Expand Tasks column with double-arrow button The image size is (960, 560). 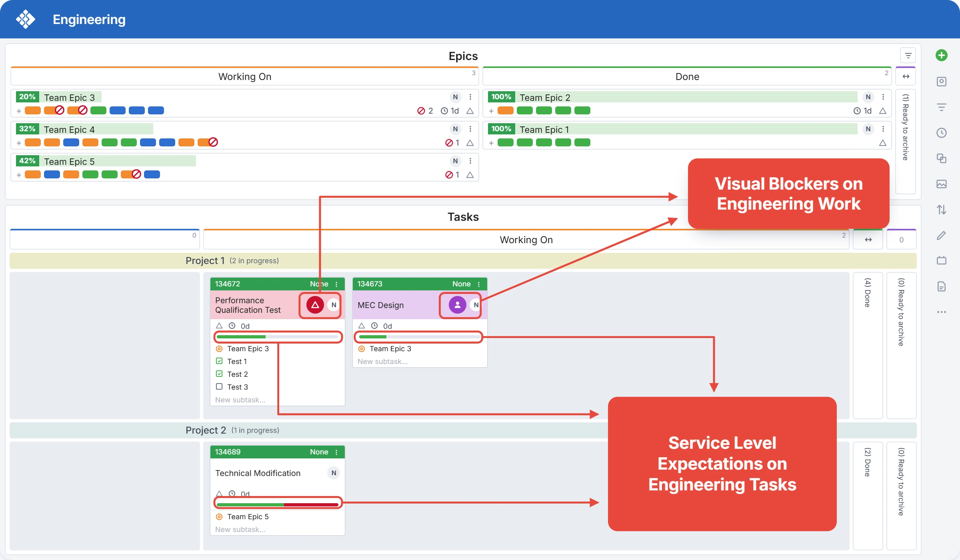[868, 240]
